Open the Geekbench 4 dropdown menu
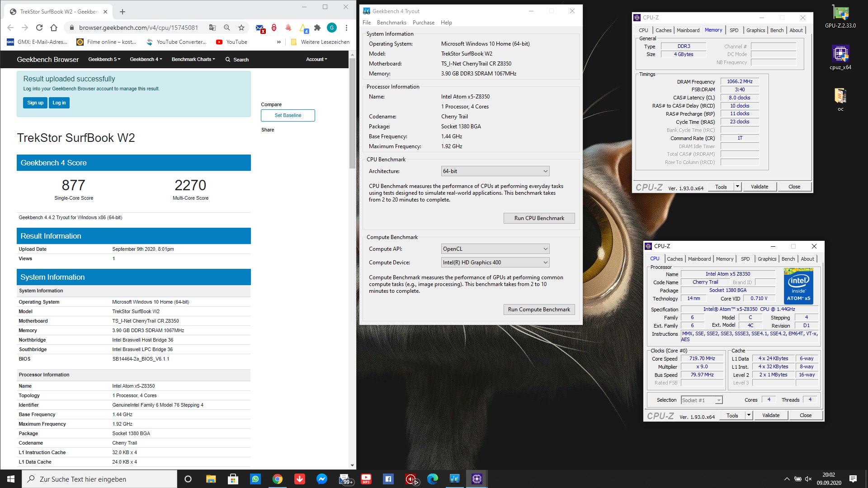 (146, 59)
